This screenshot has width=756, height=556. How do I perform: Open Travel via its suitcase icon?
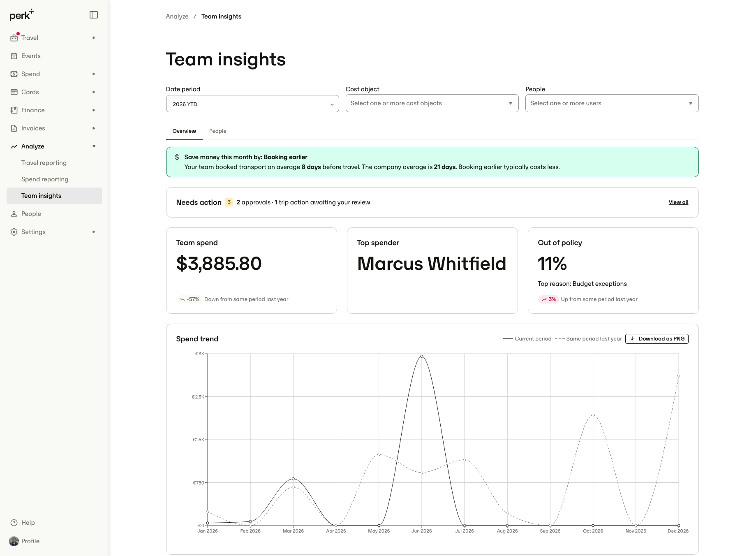pos(14,38)
